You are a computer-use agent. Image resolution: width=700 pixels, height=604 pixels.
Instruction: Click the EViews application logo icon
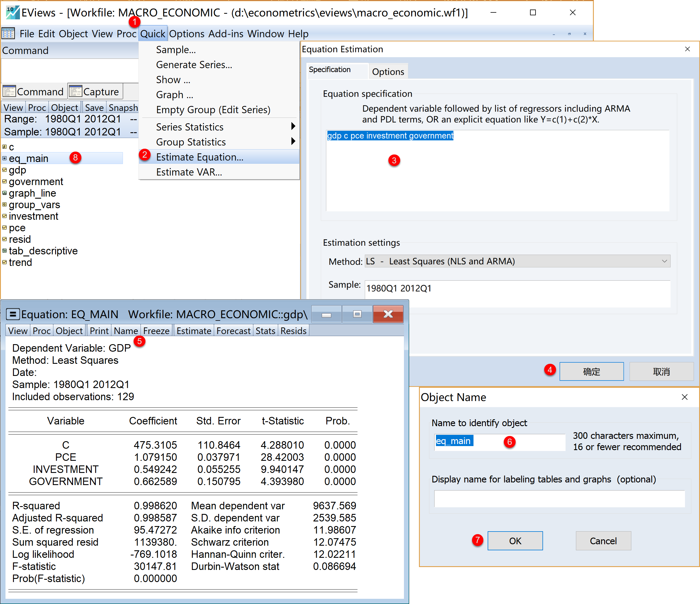(x=12, y=12)
